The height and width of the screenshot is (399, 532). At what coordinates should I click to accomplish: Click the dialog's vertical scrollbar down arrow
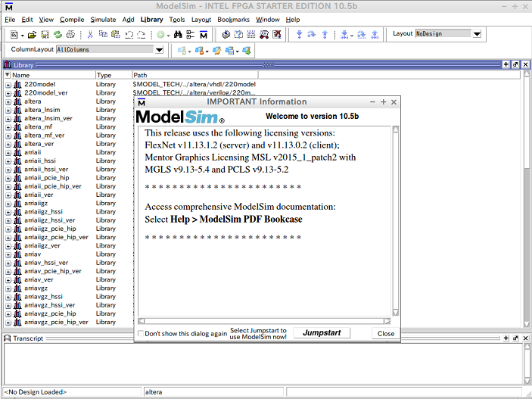(x=395, y=313)
